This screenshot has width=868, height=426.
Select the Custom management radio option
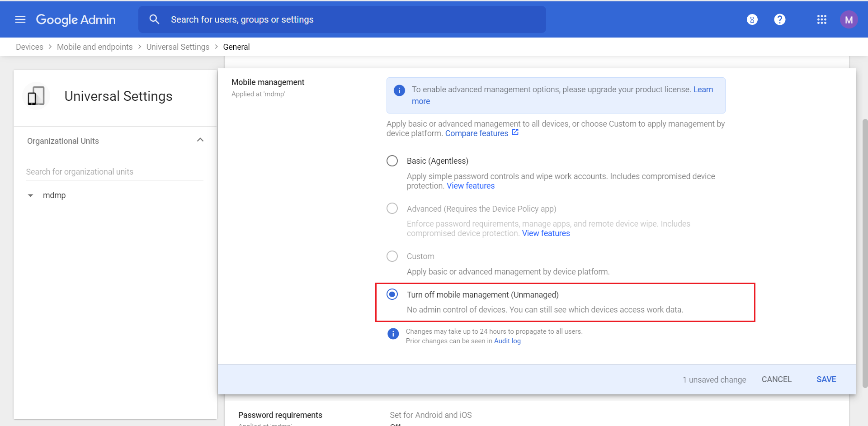(392, 256)
